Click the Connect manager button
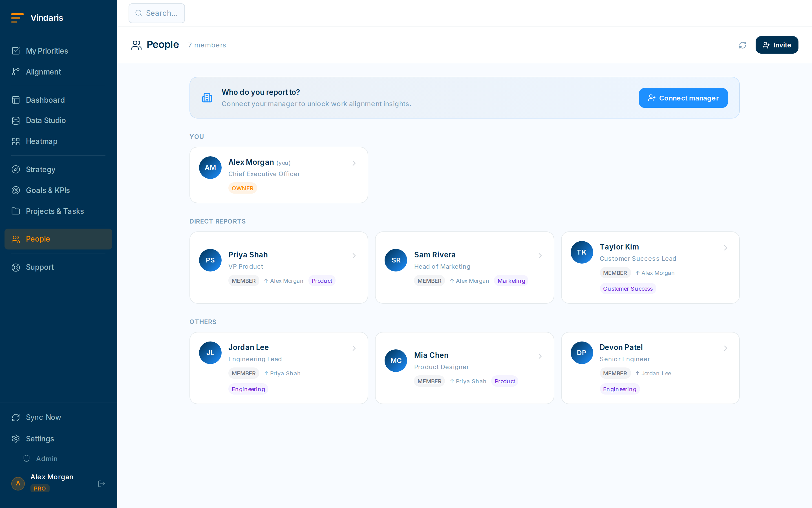 point(683,98)
